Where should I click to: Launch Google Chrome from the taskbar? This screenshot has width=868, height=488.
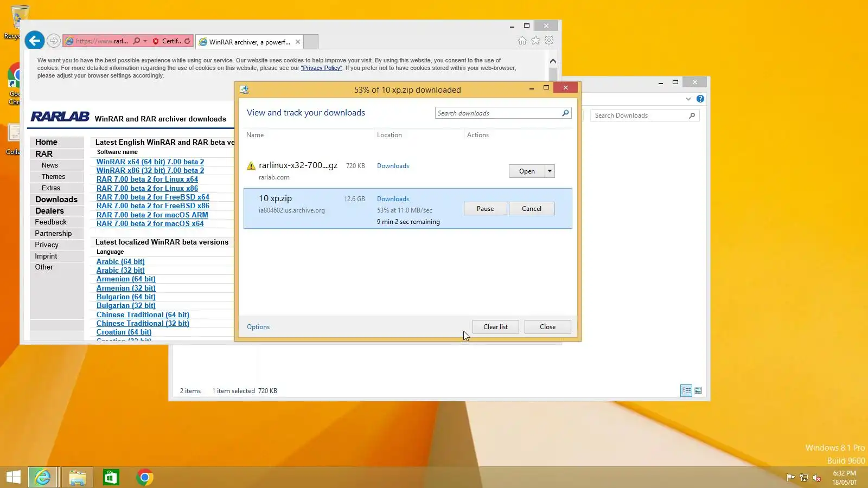144,477
